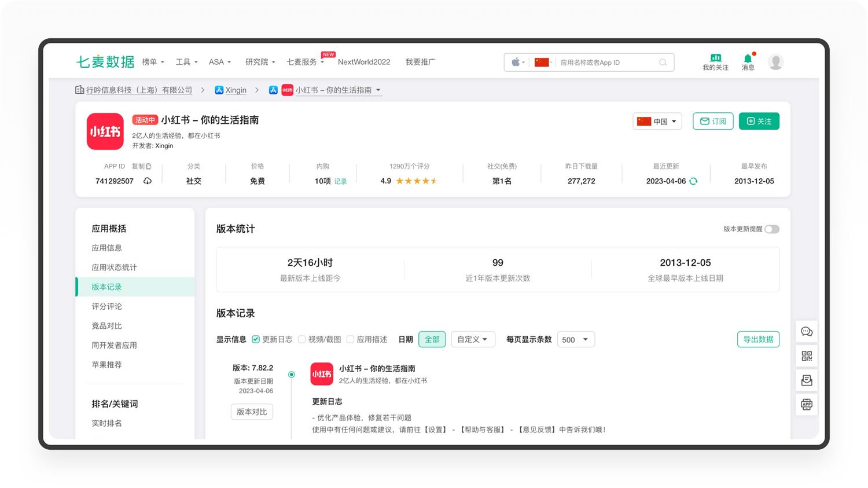
Task: Open 我要推广 in top navigation
Action: pos(421,62)
